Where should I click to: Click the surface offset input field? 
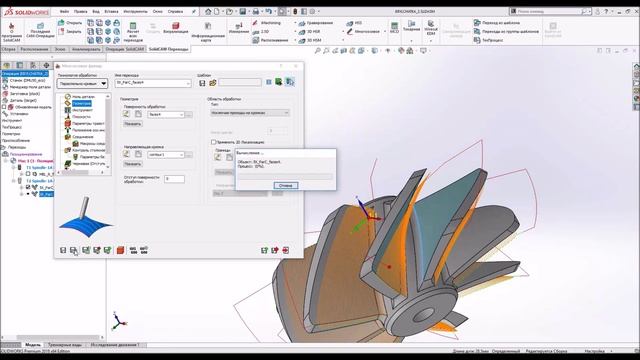[x=174, y=179]
